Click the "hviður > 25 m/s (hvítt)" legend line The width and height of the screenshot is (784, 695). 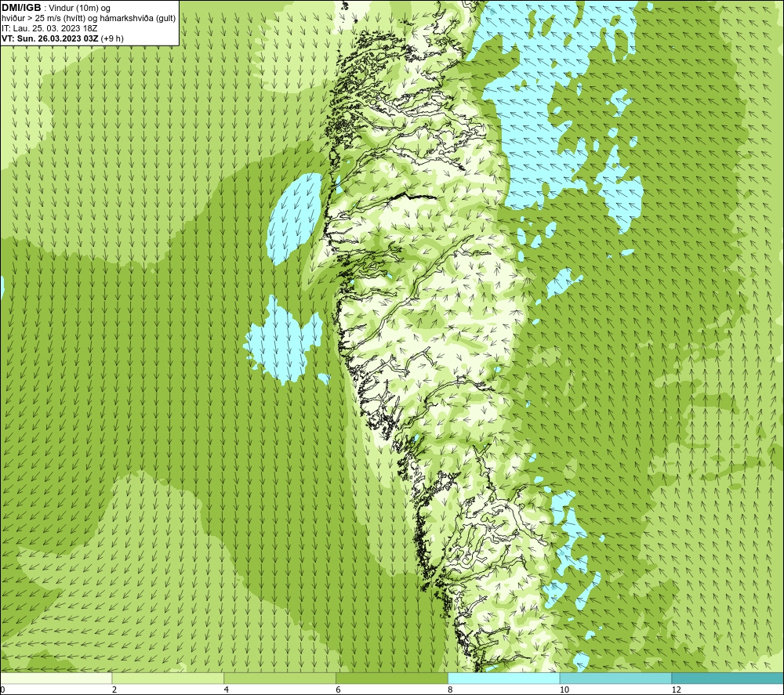(89, 19)
